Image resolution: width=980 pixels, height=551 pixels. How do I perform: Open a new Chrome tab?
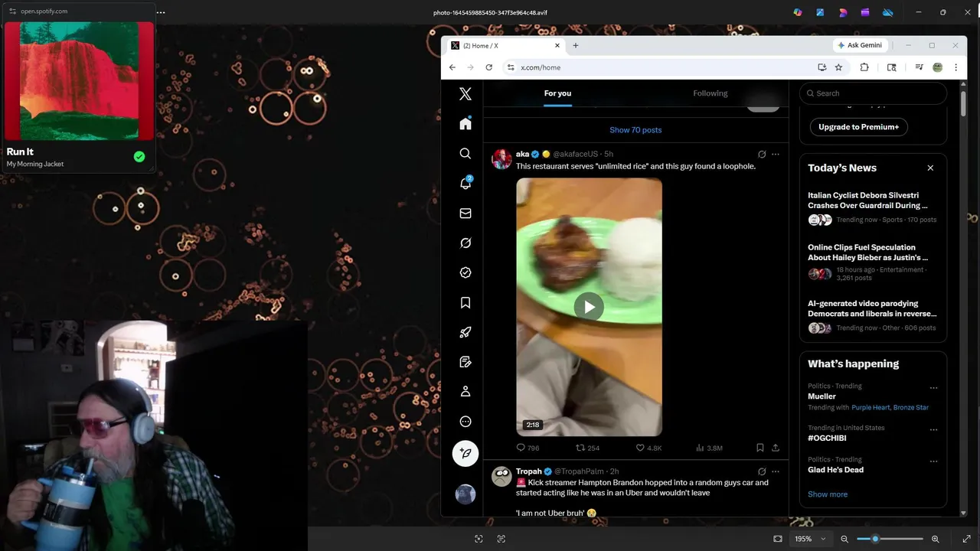[x=576, y=45]
